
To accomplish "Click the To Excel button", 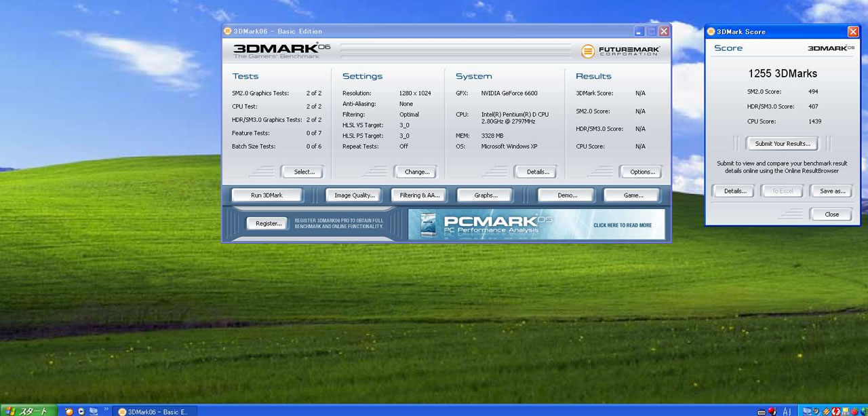I will tap(783, 191).
